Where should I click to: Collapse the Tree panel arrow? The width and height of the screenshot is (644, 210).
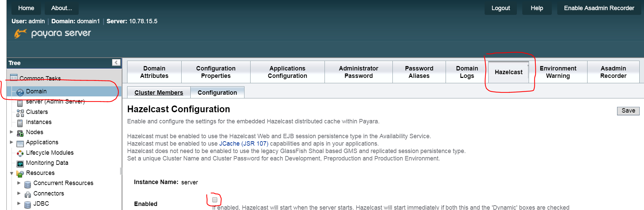coord(116,62)
